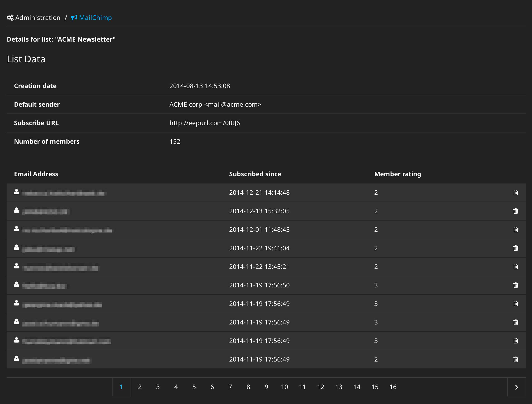Click the user icon on the 2014-12-01 row
The width and height of the screenshot is (532, 404).
coord(16,229)
